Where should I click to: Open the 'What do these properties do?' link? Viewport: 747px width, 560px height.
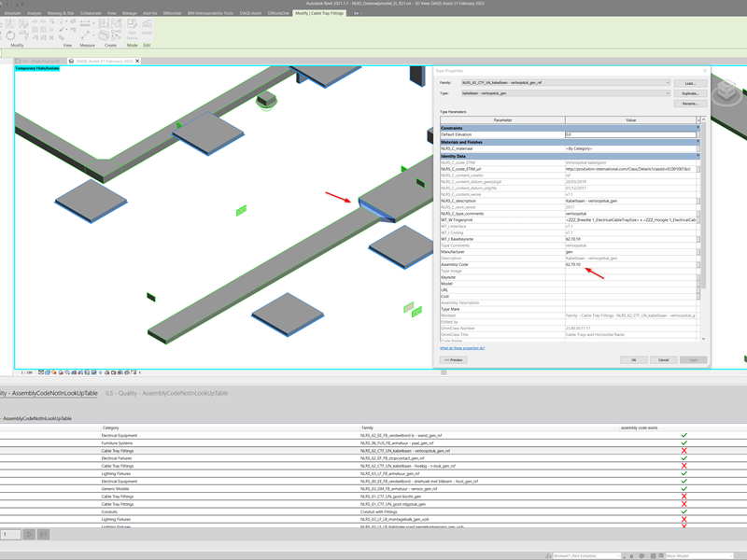[463, 348]
